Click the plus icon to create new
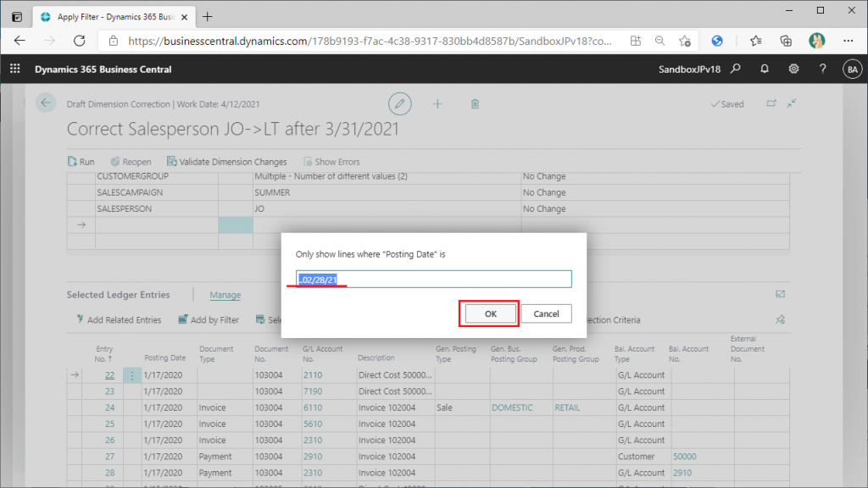This screenshot has width=868, height=488. pyautogui.click(x=437, y=103)
